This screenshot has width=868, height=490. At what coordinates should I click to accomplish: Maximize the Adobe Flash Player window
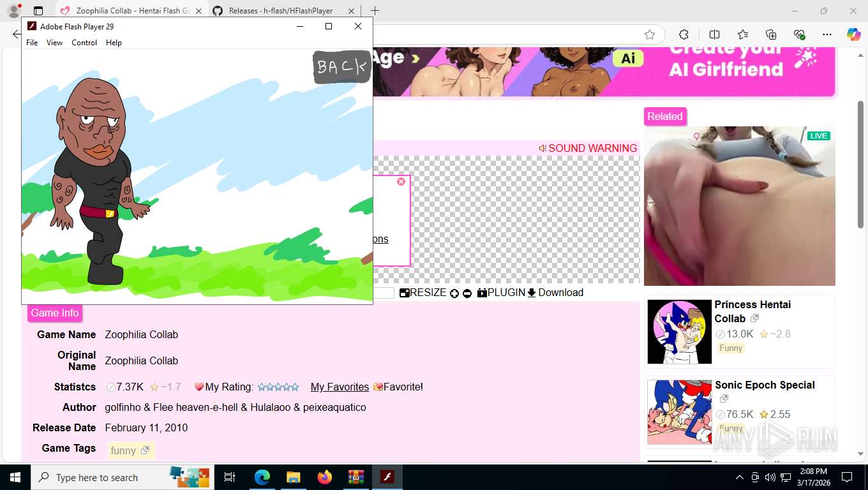click(x=329, y=26)
